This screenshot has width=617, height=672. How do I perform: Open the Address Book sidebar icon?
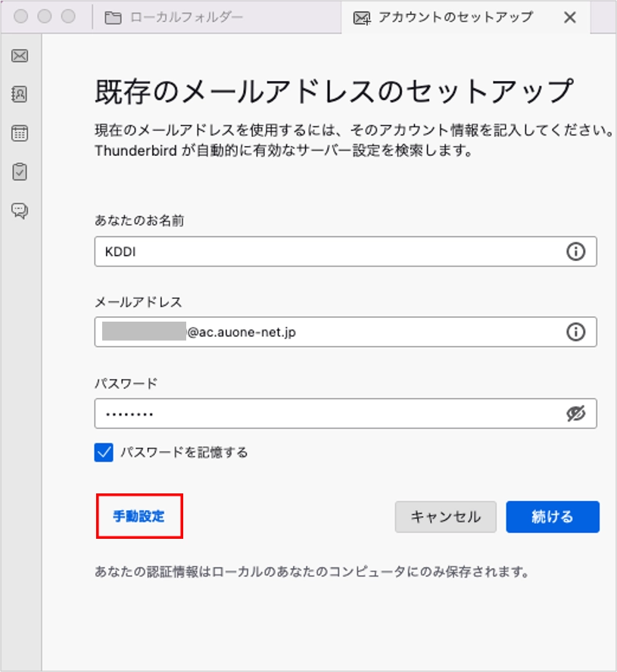tap(19, 95)
